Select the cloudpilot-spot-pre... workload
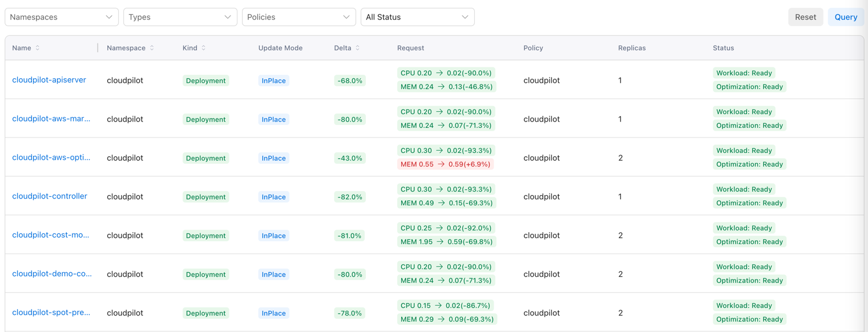The width and height of the screenshot is (868, 332). tap(50, 312)
